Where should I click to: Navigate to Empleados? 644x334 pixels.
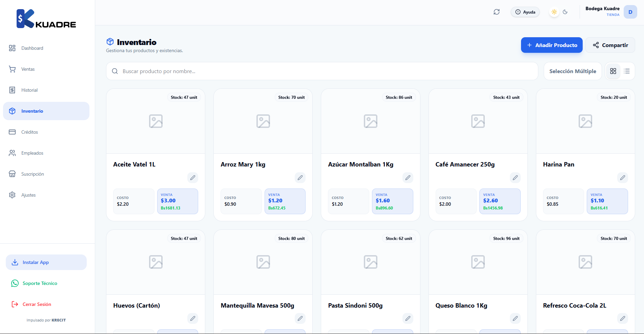(x=46, y=153)
